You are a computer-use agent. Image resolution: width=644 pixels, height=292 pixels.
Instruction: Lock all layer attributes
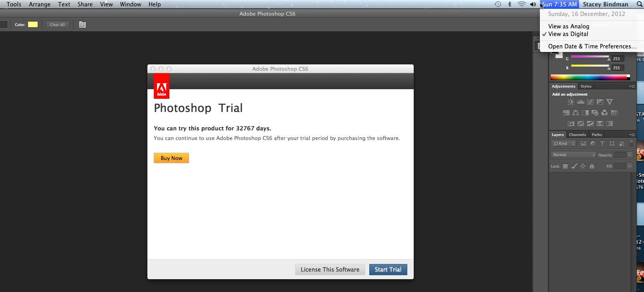pyautogui.click(x=592, y=166)
